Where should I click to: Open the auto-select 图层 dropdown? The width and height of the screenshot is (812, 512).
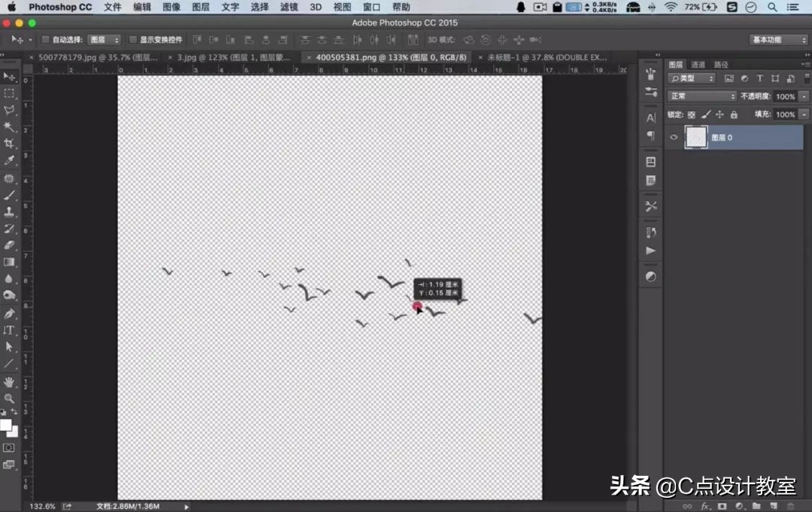click(x=104, y=40)
